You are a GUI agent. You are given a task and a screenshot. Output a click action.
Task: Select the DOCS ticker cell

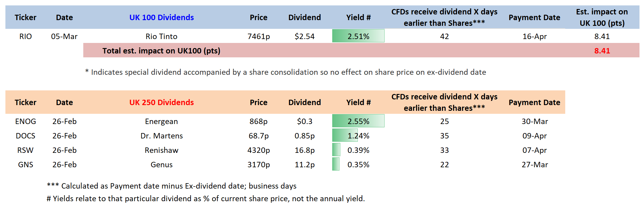point(26,136)
